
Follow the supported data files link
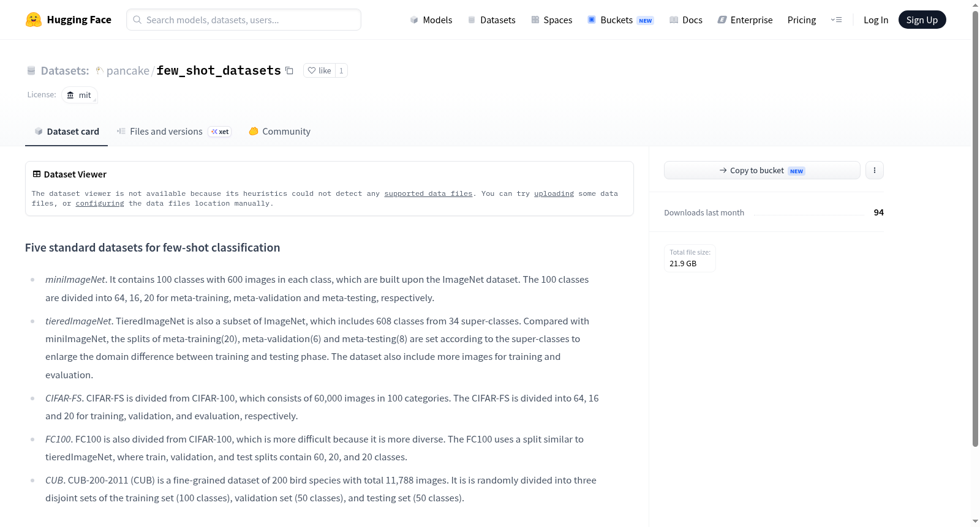click(428, 193)
